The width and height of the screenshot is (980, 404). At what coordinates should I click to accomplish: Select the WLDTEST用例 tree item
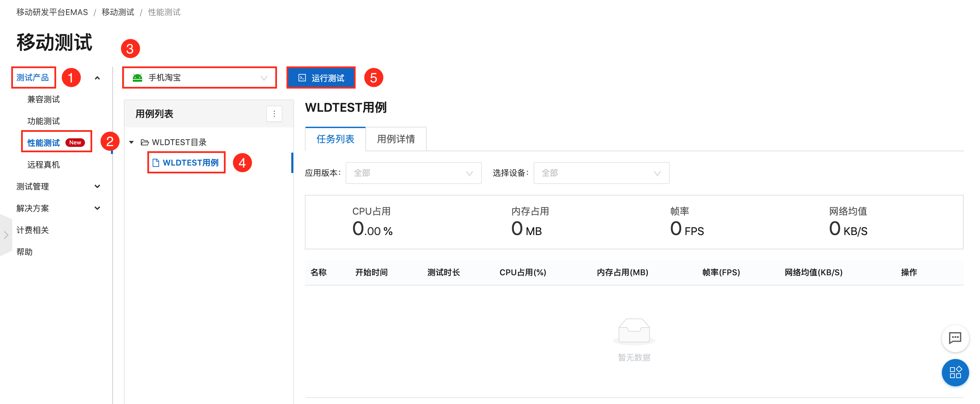190,163
